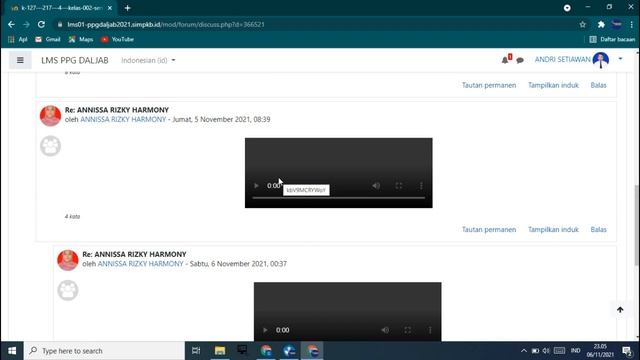Open YouTube bookmark
The width and height of the screenshot is (640, 360).
pyautogui.click(x=118, y=39)
